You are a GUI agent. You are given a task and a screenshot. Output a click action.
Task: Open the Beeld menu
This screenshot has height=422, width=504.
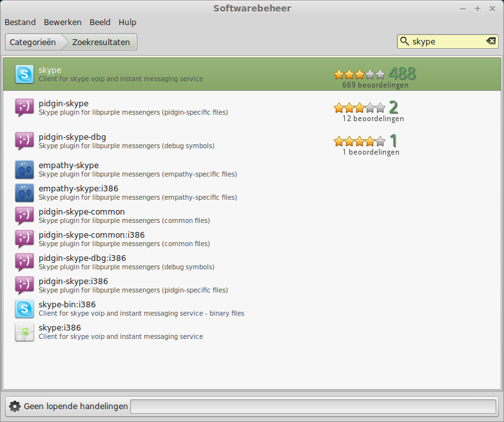(x=100, y=22)
